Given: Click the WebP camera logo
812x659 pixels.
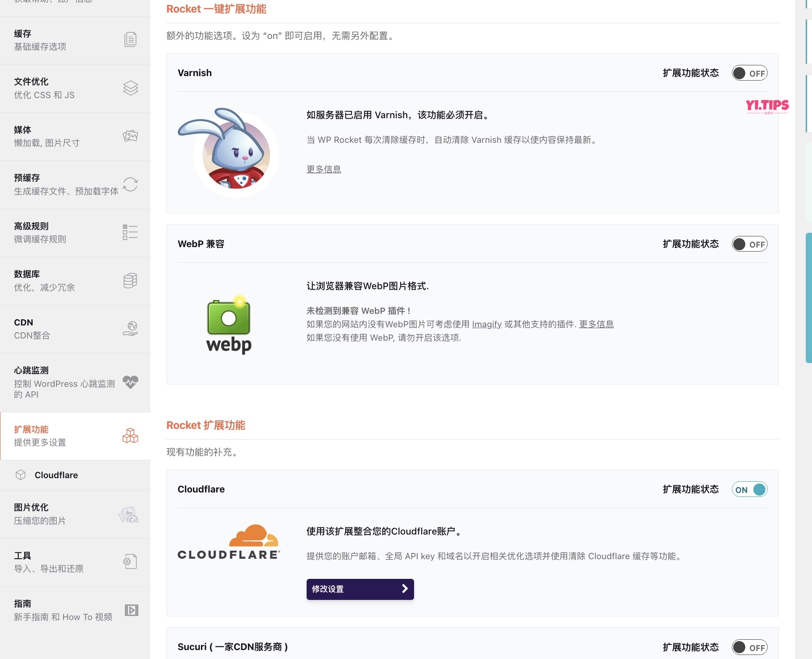Looking at the screenshot, I should point(229,325).
